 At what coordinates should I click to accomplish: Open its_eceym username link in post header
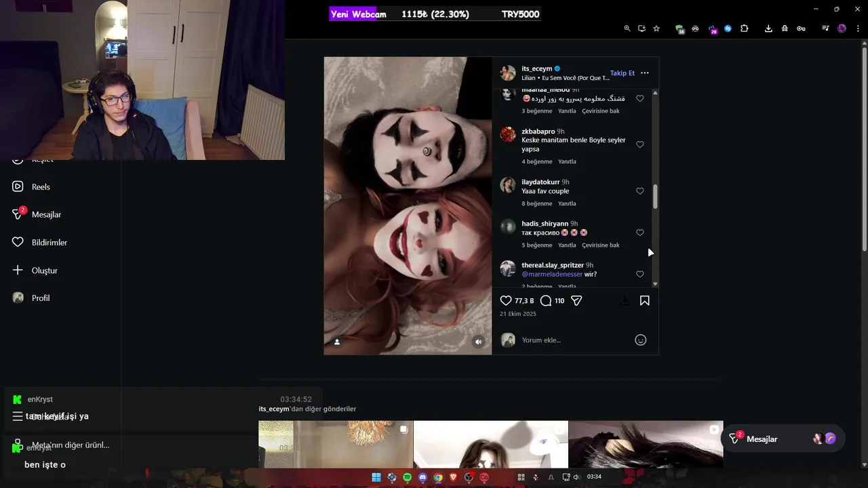click(x=536, y=68)
